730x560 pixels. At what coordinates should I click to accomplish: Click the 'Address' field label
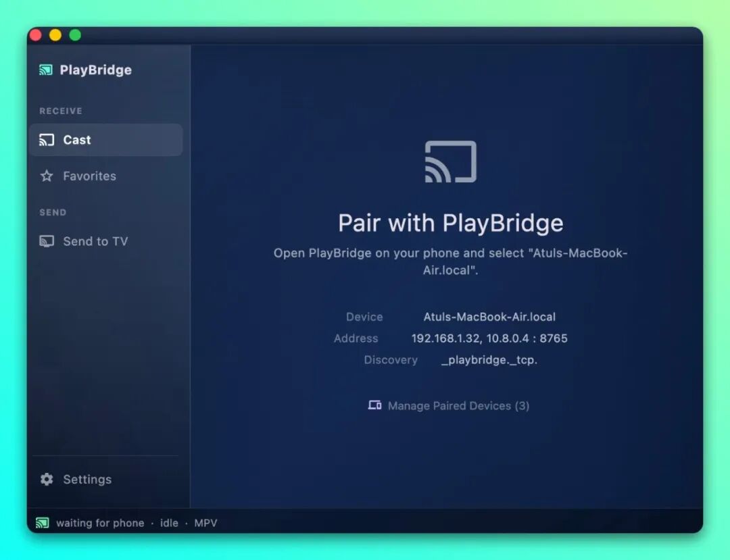pyautogui.click(x=356, y=338)
